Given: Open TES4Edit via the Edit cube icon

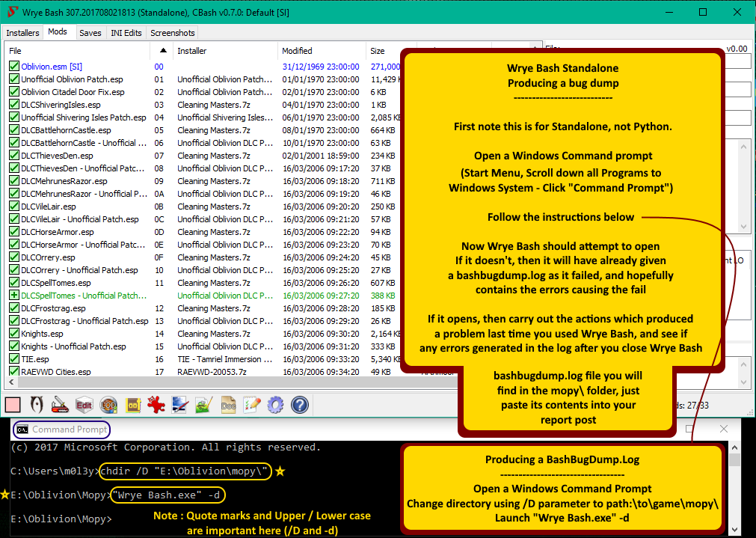Looking at the screenshot, I should (x=84, y=406).
